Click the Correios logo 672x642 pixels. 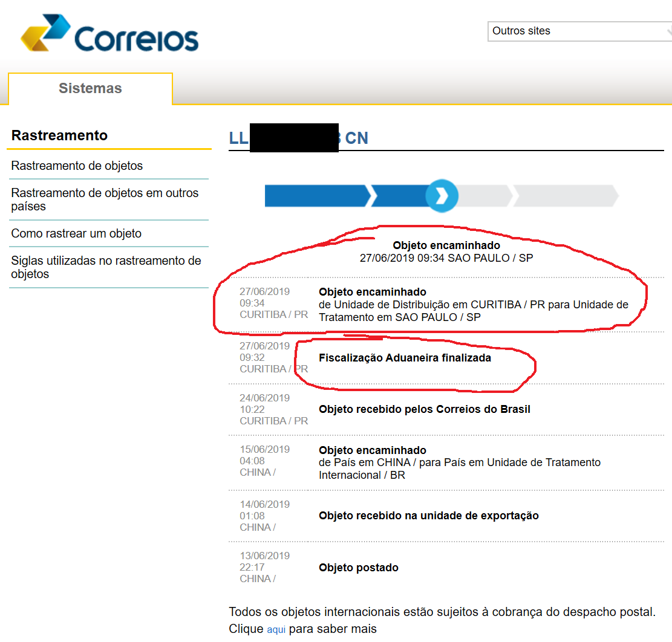[109, 33]
